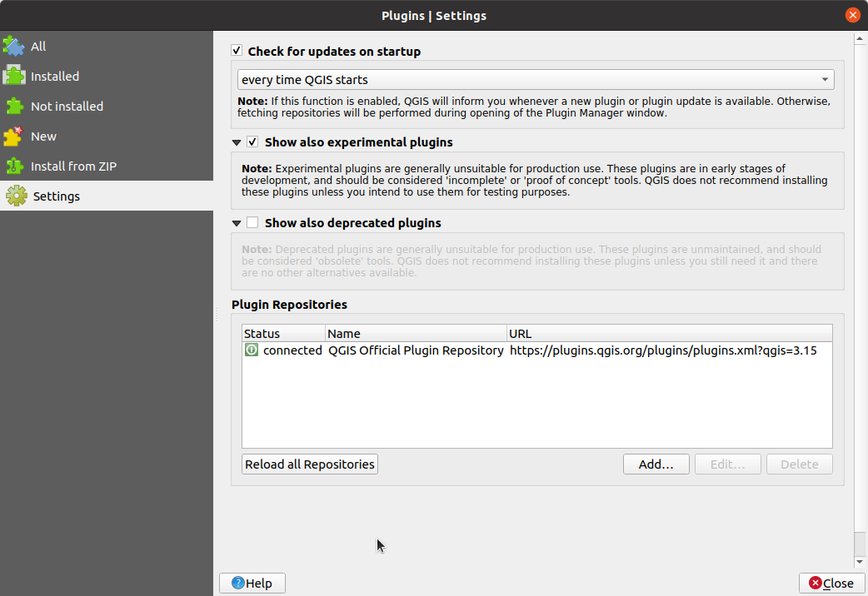Image resolution: width=868 pixels, height=596 pixels.
Task: Click the Edit repository button
Action: [727, 464]
